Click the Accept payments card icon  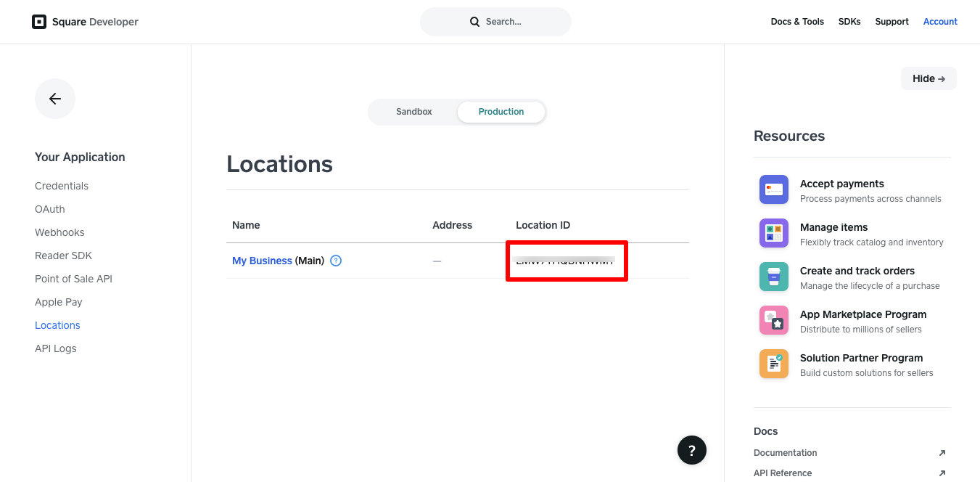(774, 189)
